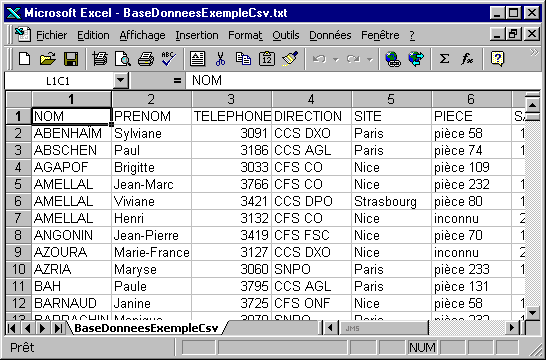Click the page icon left of the scissors
Viewport: 546px width, 360px height.
(197, 58)
